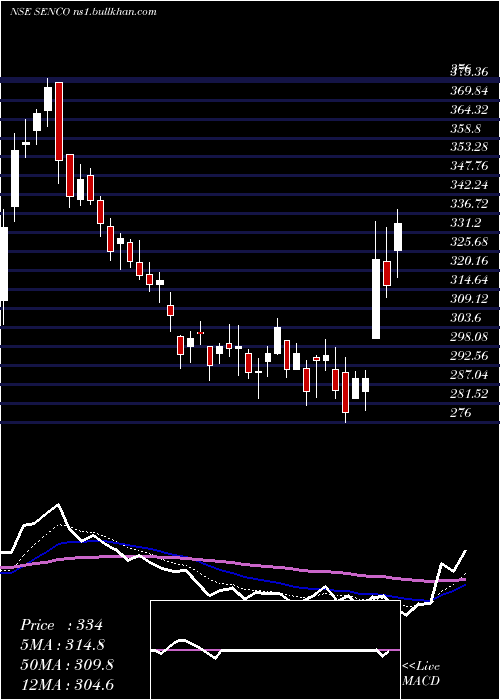Click the 364.32 price axis label
The width and height of the screenshot is (500, 700).
(x=470, y=110)
